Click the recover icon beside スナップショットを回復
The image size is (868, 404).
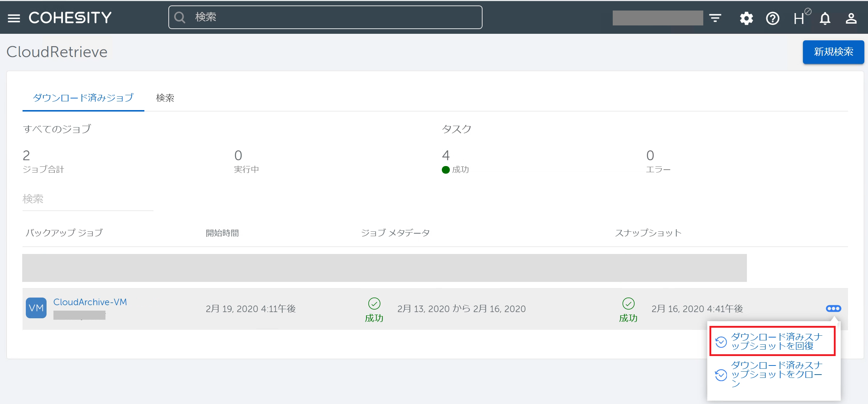click(x=721, y=342)
